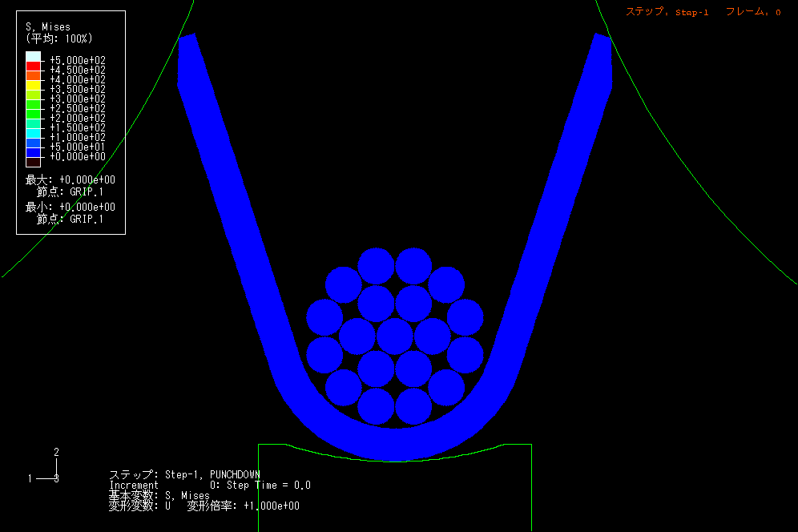Click the red +4.500e+02 legend swatch
This screenshot has height=532, width=798.
[33, 66]
